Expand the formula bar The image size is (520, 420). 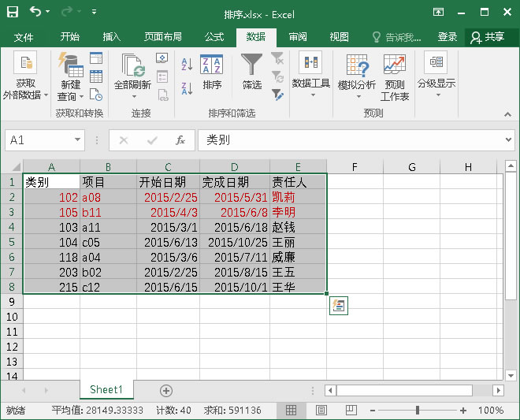pos(508,140)
